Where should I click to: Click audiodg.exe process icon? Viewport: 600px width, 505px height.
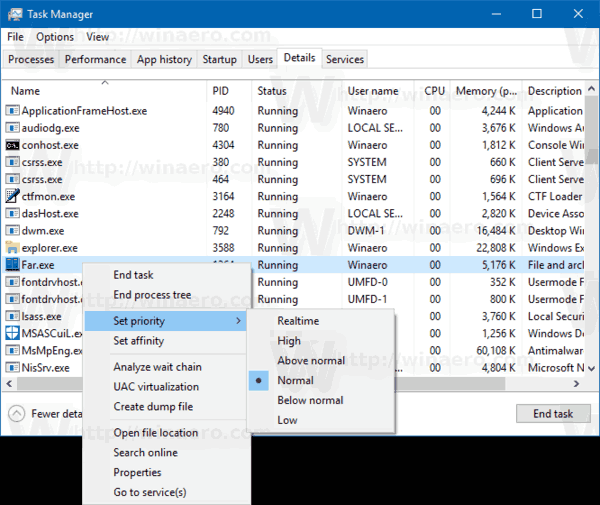click(12, 128)
